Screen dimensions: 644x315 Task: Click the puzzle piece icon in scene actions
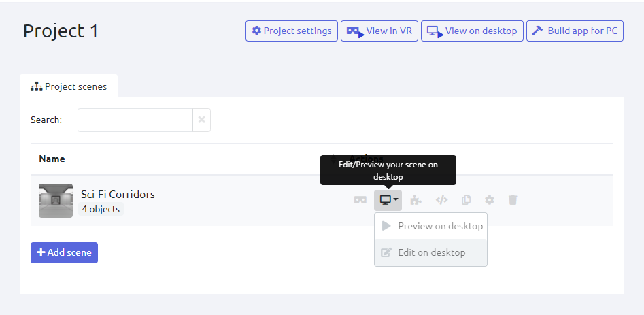(x=416, y=200)
